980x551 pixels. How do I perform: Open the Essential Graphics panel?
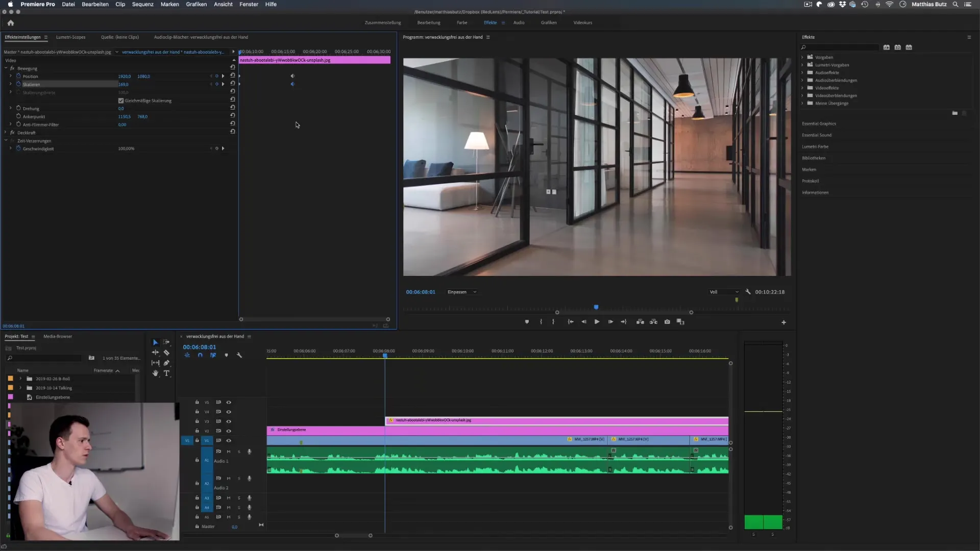[x=819, y=123]
